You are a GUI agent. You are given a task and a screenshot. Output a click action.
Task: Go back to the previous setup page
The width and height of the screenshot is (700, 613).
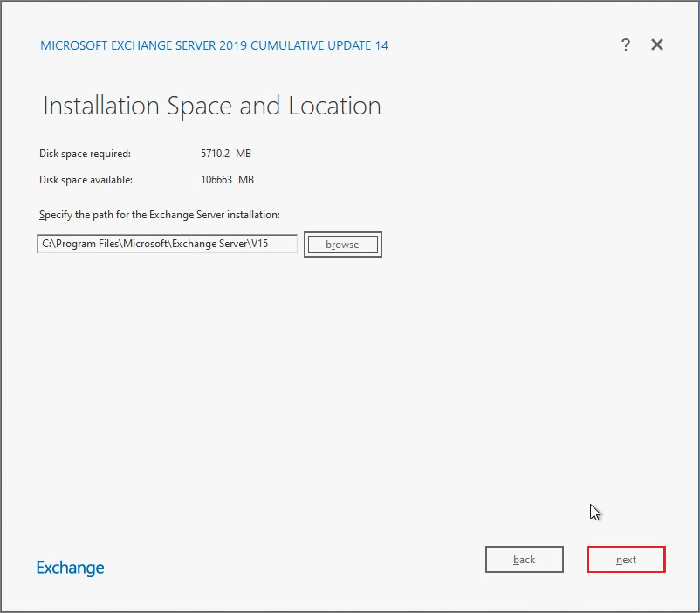pos(524,560)
